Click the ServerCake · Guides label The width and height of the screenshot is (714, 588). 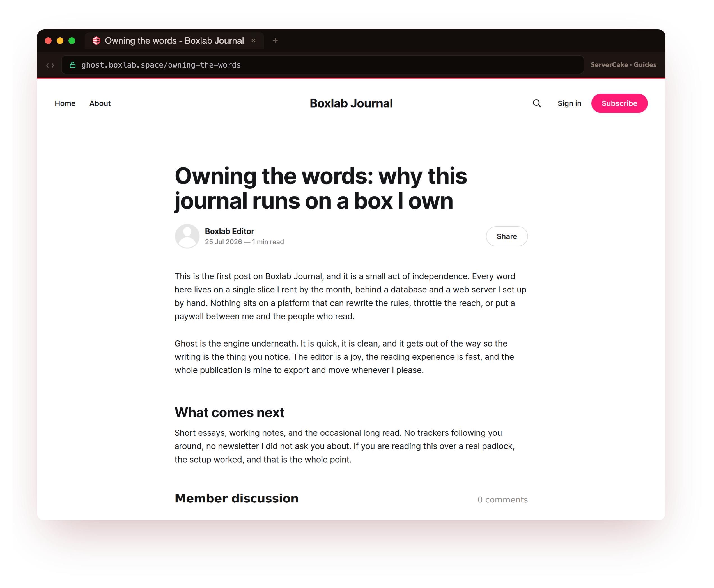tap(623, 65)
